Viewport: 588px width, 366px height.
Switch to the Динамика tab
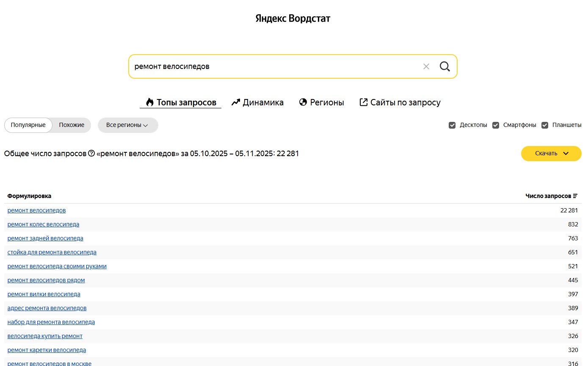coord(257,102)
